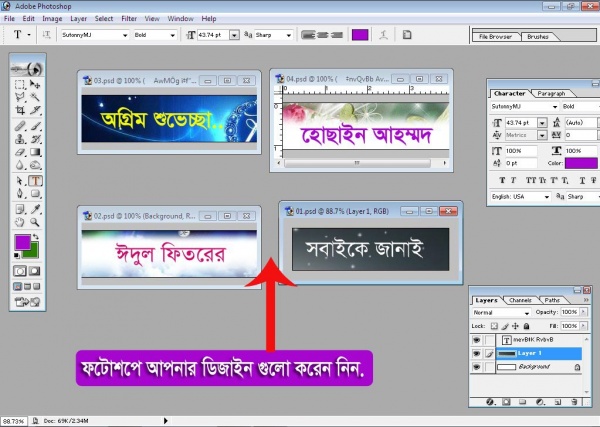600x427 pixels.
Task: Select the History Brush tool
Action: click(35, 139)
